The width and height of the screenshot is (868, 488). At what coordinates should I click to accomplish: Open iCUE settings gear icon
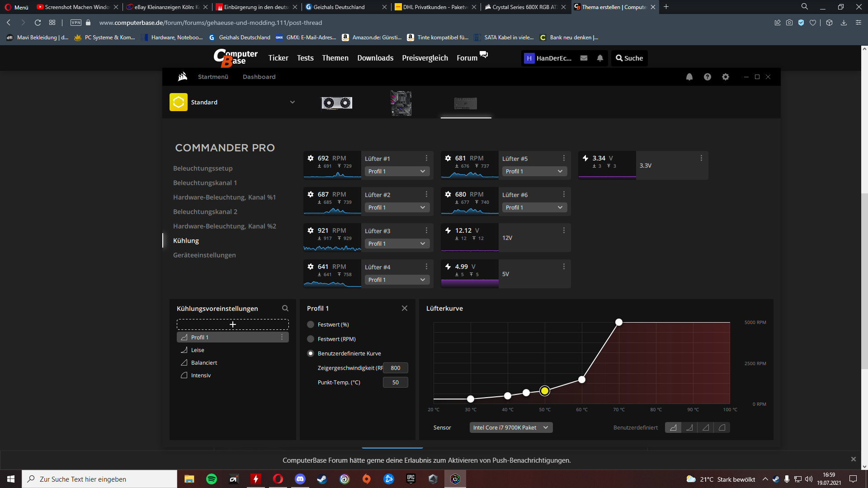pos(725,77)
